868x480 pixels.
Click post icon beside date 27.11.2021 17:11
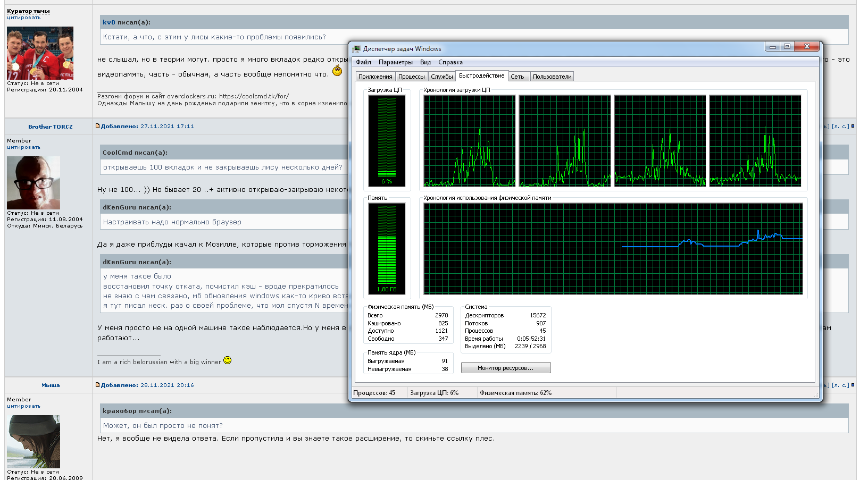97,126
